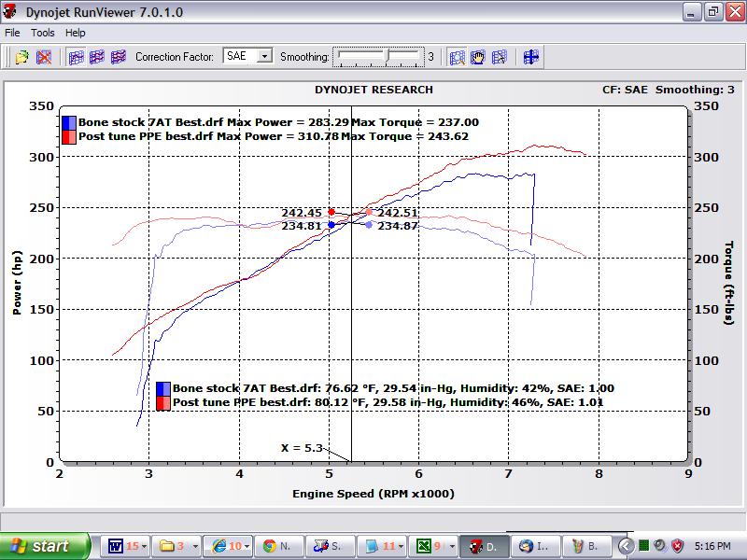The width and height of the screenshot is (747, 560).
Task: Click the Smoothing slider thumb
Action: (x=388, y=55)
